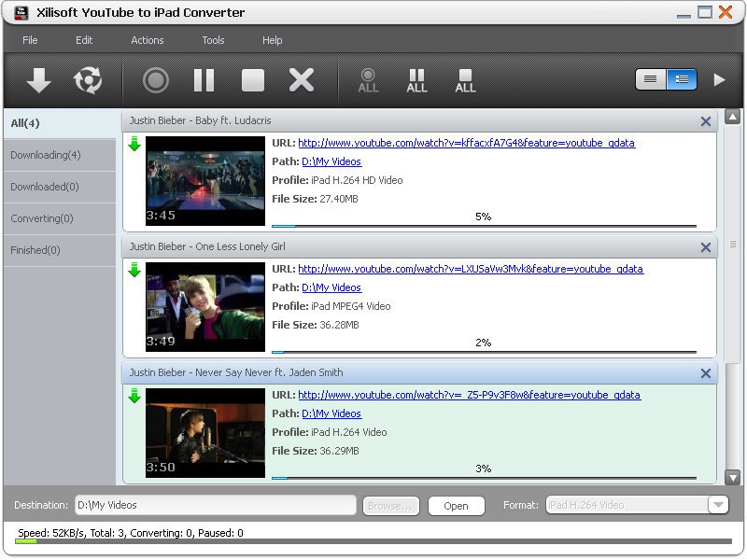This screenshot has height=560, width=747.
Task: Open the Actions menu
Action: coord(147,40)
